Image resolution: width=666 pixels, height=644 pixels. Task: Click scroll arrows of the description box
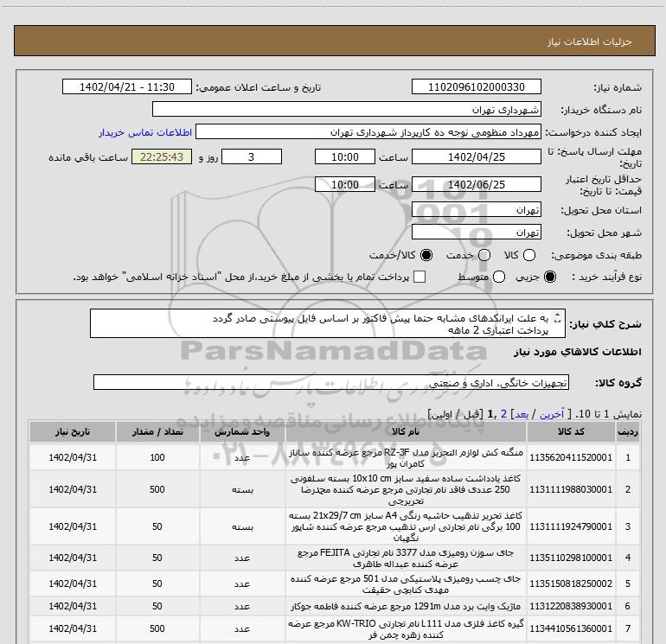coord(558,317)
